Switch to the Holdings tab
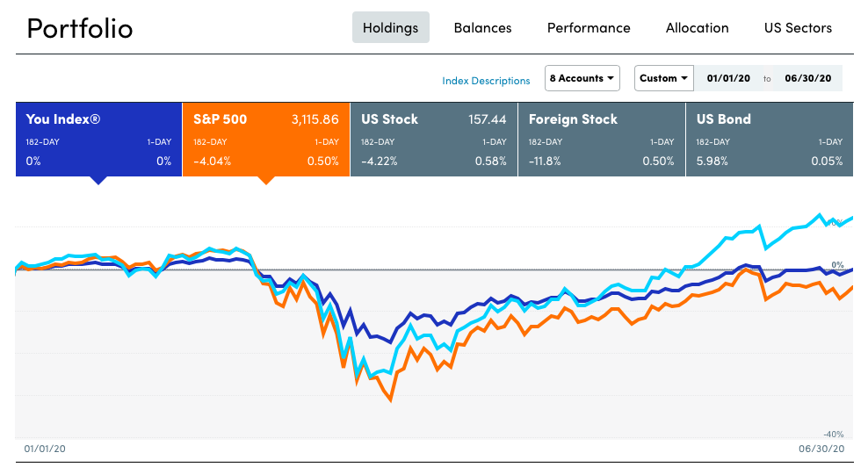868x467 pixels. point(391,27)
